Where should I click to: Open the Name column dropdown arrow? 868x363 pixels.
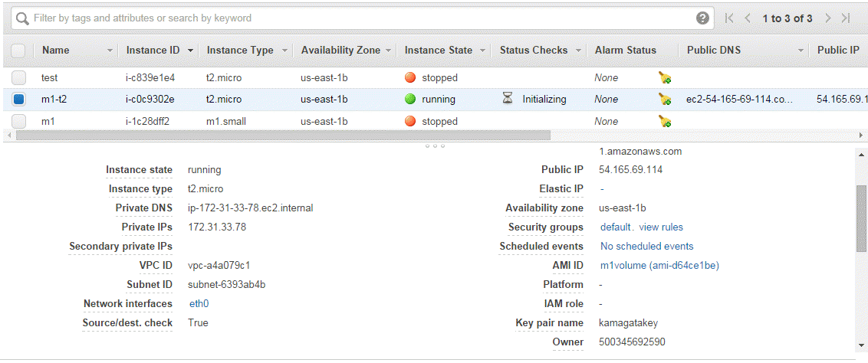(x=110, y=51)
